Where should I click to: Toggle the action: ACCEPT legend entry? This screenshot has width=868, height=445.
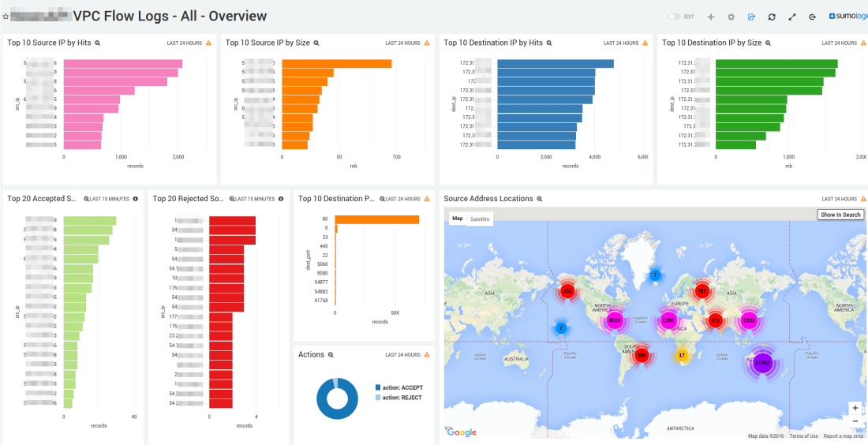pos(402,387)
